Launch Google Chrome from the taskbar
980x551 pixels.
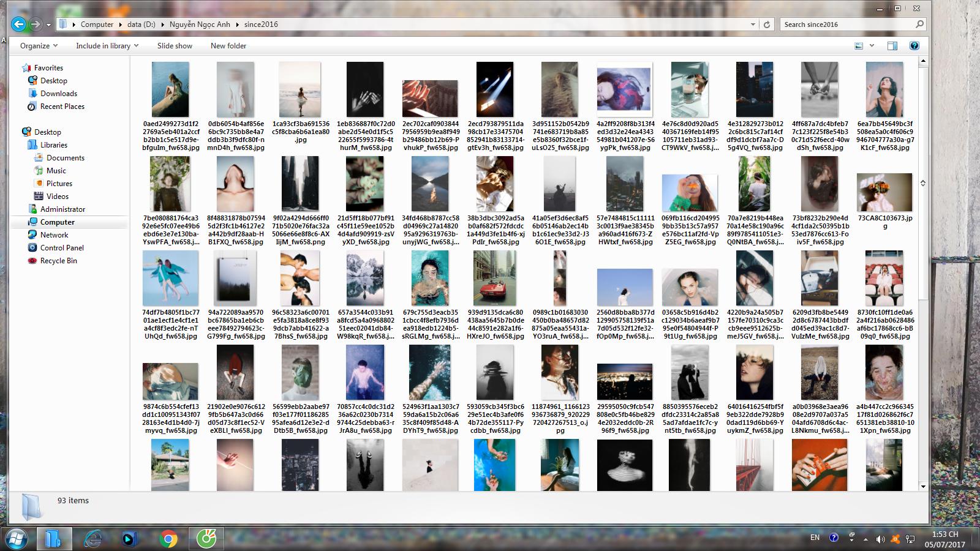[x=168, y=539]
